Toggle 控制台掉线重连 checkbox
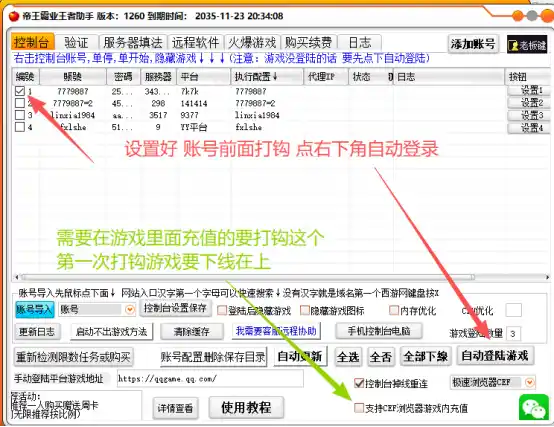Image resolution: width=554 pixels, height=427 pixels. point(359,383)
